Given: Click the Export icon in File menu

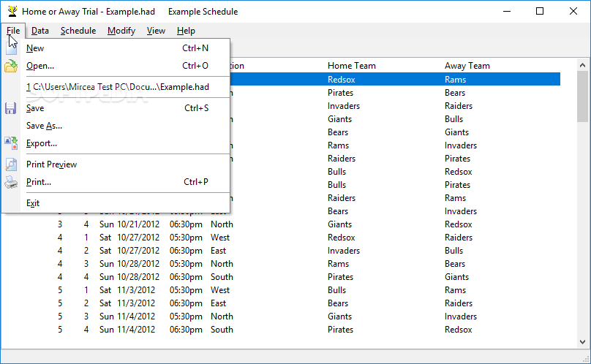Looking at the screenshot, I should coord(11,143).
